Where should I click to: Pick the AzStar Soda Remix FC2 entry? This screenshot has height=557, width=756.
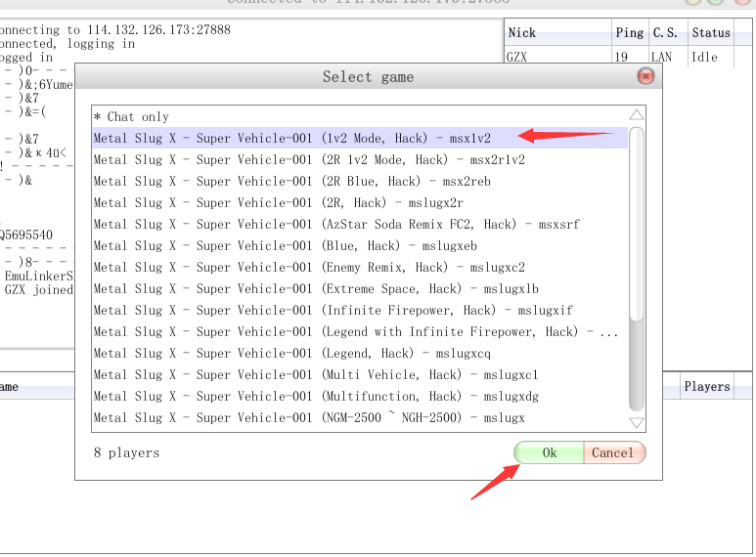tap(360, 224)
